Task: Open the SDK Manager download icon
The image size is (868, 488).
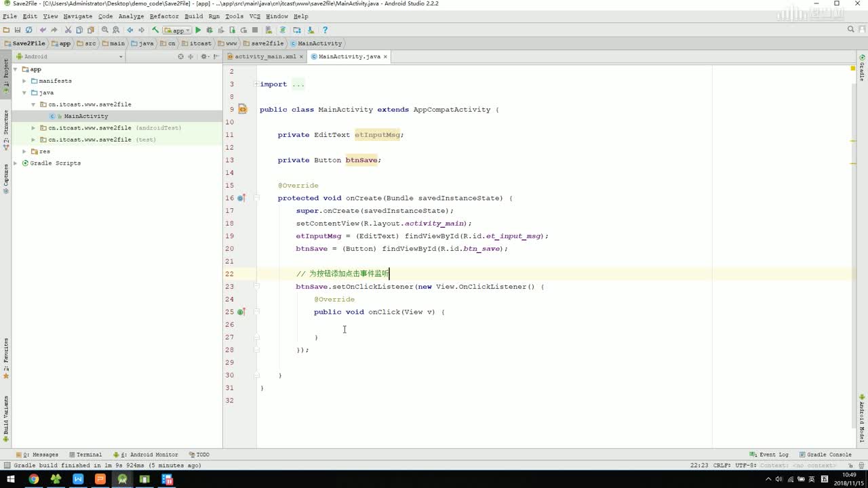Action: click(311, 30)
